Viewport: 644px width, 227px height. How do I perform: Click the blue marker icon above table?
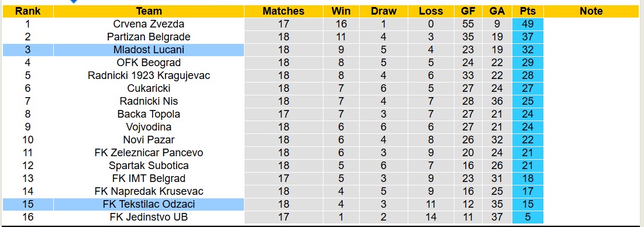point(74,1)
